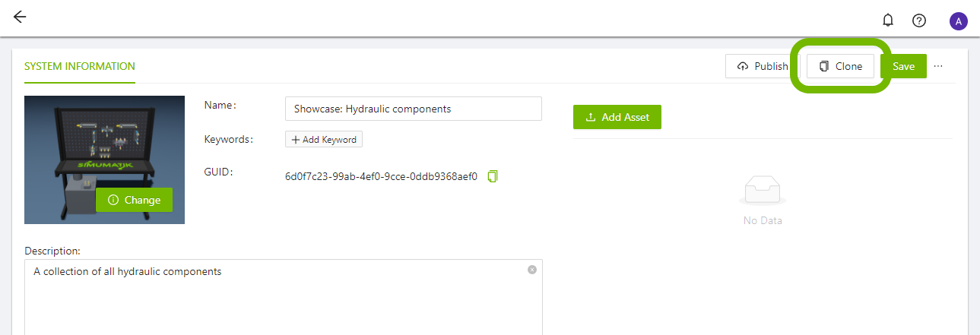Add a new keyword tag
Image resolution: width=980 pixels, height=335 pixels.
(324, 140)
